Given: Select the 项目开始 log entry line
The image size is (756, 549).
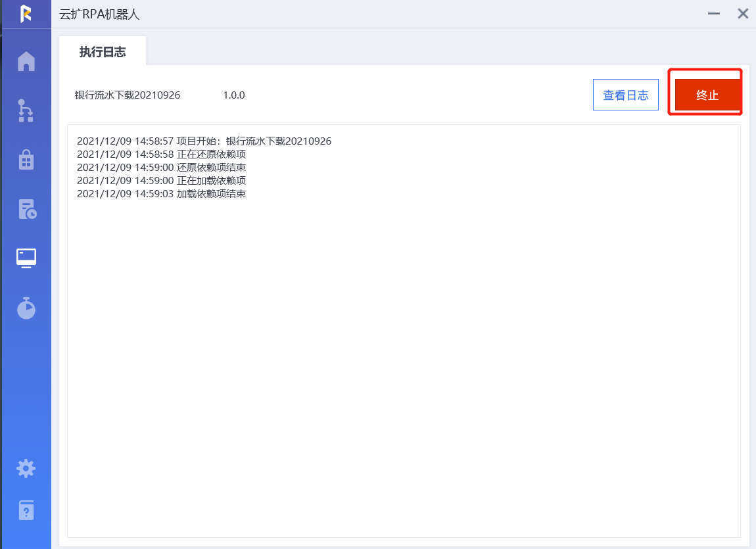Looking at the screenshot, I should (204, 141).
